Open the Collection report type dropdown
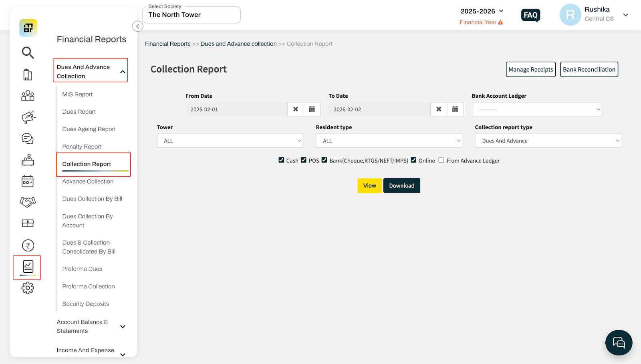The image size is (641, 364). 548,141
